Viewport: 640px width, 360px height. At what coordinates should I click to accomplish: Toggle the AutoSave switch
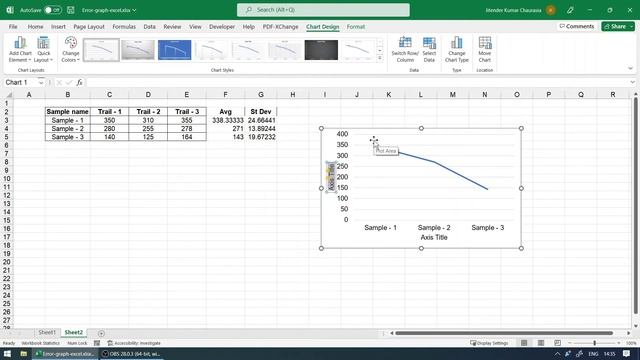coord(53,10)
